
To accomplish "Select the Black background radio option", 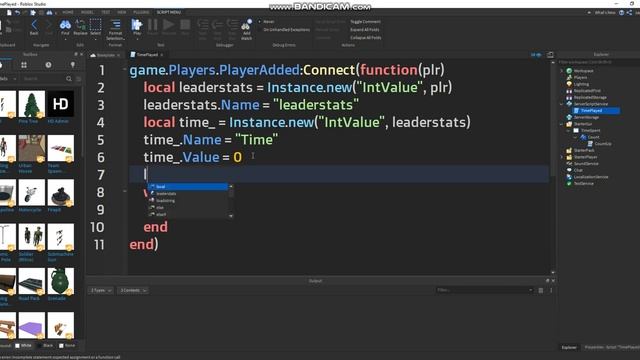I will pyautogui.click(x=45, y=345).
